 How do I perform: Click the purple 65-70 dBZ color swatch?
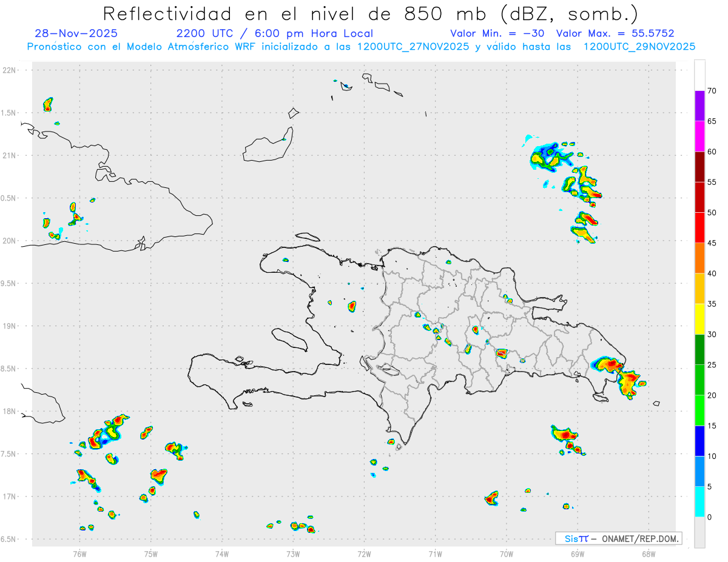699,106
